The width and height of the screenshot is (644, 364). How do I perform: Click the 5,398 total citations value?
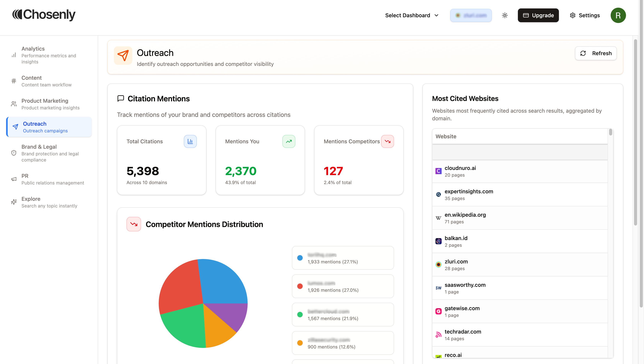point(143,171)
